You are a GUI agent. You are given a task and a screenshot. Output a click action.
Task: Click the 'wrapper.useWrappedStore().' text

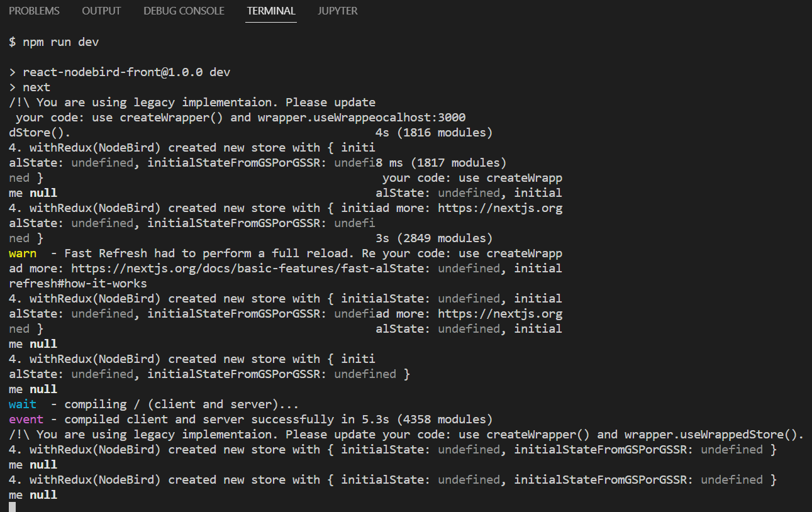tap(714, 435)
